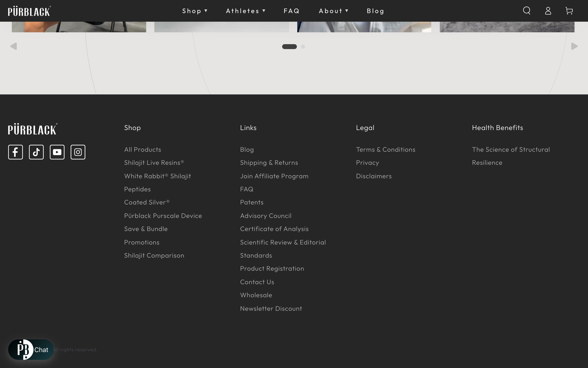Screen dimensions: 588x368
Task: View Promotions footer link
Action: click(x=142, y=242)
